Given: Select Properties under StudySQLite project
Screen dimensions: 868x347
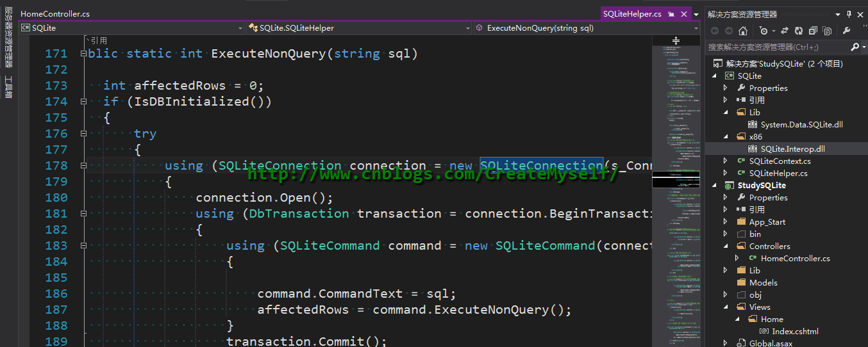Looking at the screenshot, I should point(768,197).
